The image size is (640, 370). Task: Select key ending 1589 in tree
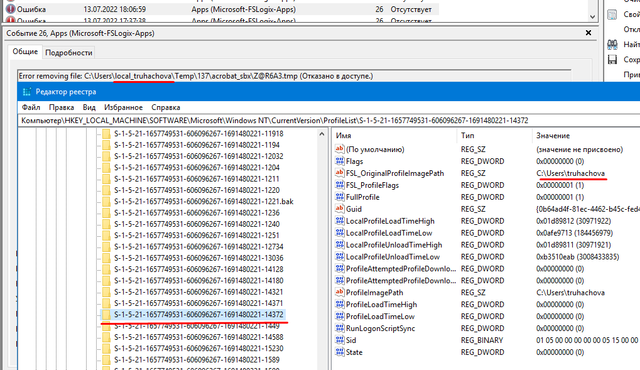197,360
